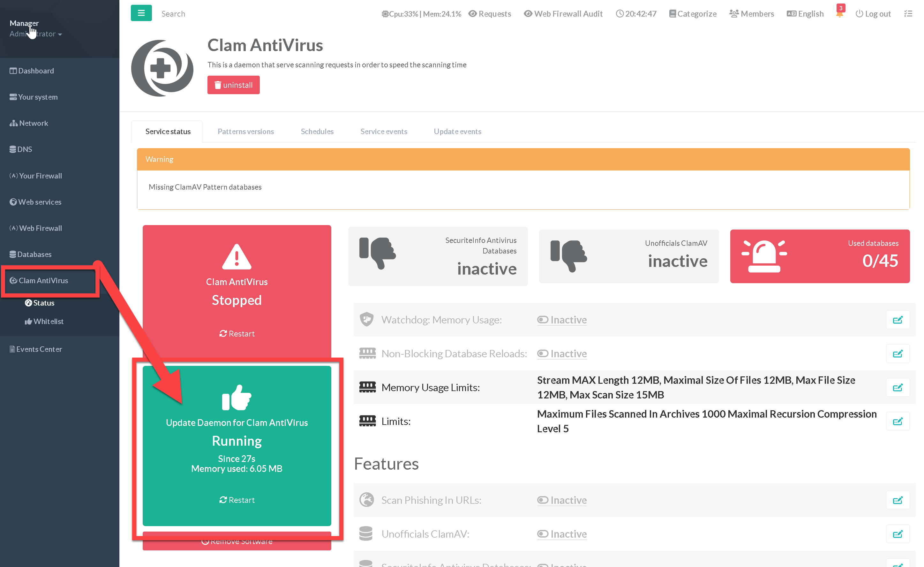Toggle Watchdog Memory Usage Inactive switch
This screenshot has height=567, width=924.
(x=561, y=320)
